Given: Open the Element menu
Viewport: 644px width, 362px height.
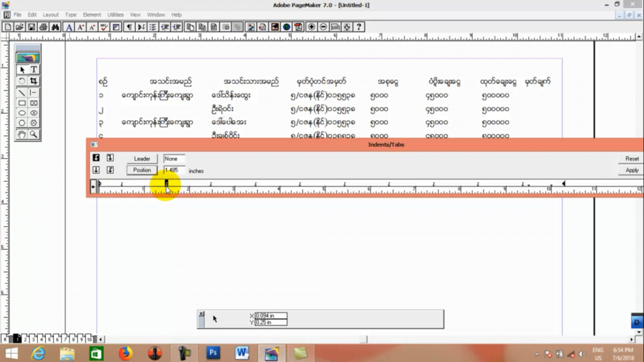Looking at the screenshot, I should (92, 15).
